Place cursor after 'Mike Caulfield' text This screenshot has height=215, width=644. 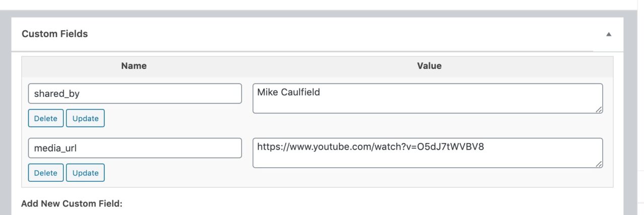point(321,92)
